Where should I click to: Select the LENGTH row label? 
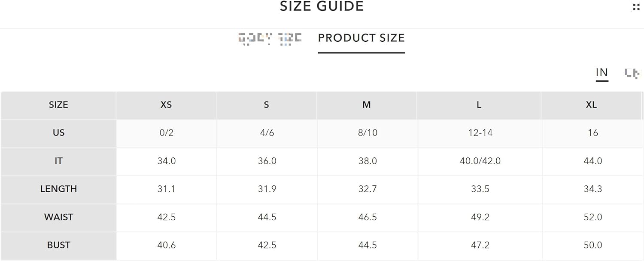coord(58,189)
